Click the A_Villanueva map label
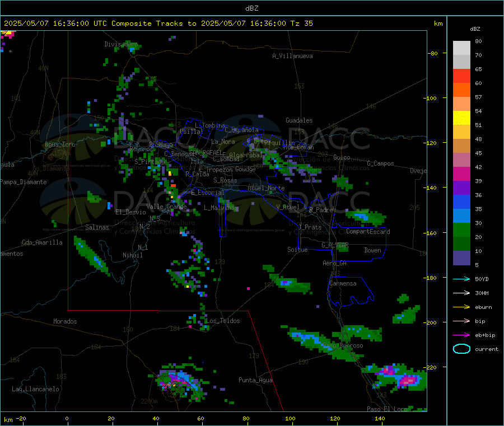The height and width of the screenshot is (426, 504). pyautogui.click(x=292, y=56)
